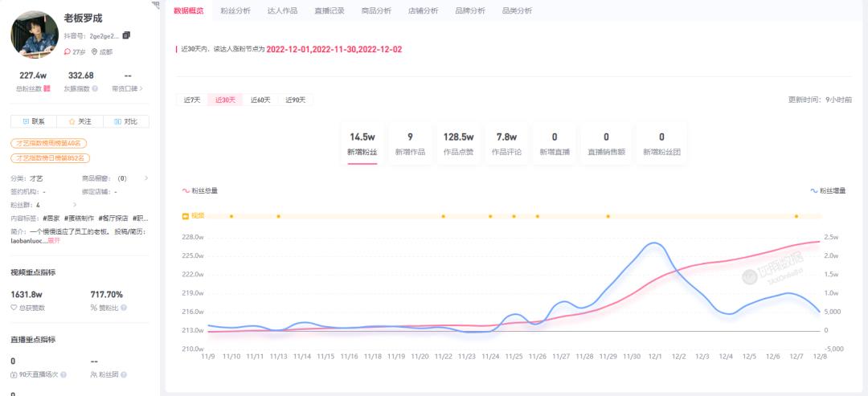The height and width of the screenshot is (396, 868).
Task: Click the 关注 follow button with star
Action: [80, 121]
